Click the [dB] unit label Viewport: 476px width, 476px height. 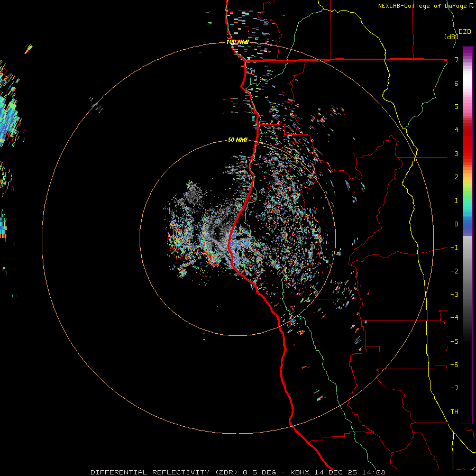coord(451,36)
